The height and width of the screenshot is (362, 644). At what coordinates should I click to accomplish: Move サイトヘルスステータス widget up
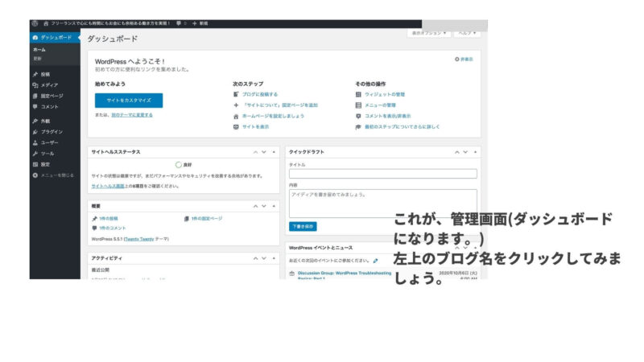255,152
